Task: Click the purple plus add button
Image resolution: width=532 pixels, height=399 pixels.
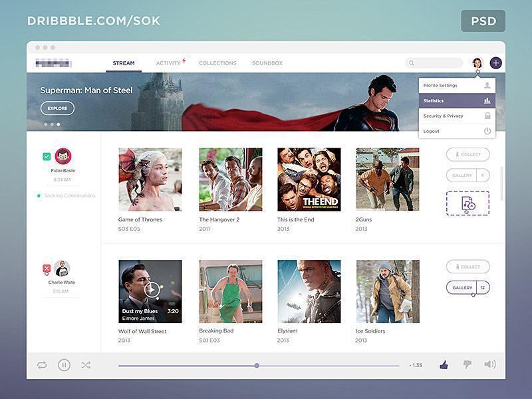Action: point(495,63)
